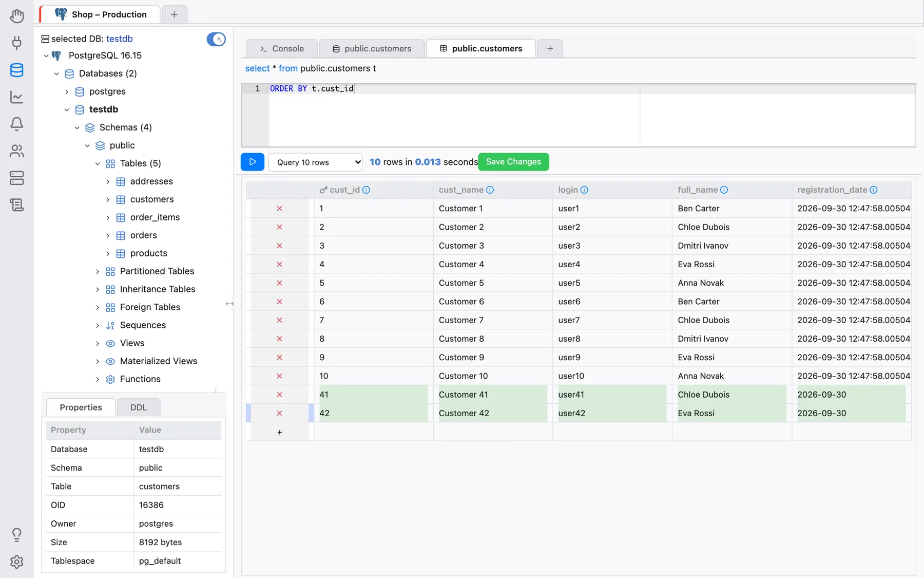The image size is (924, 578).
Task: Select the Views node in tree
Action: click(x=132, y=343)
